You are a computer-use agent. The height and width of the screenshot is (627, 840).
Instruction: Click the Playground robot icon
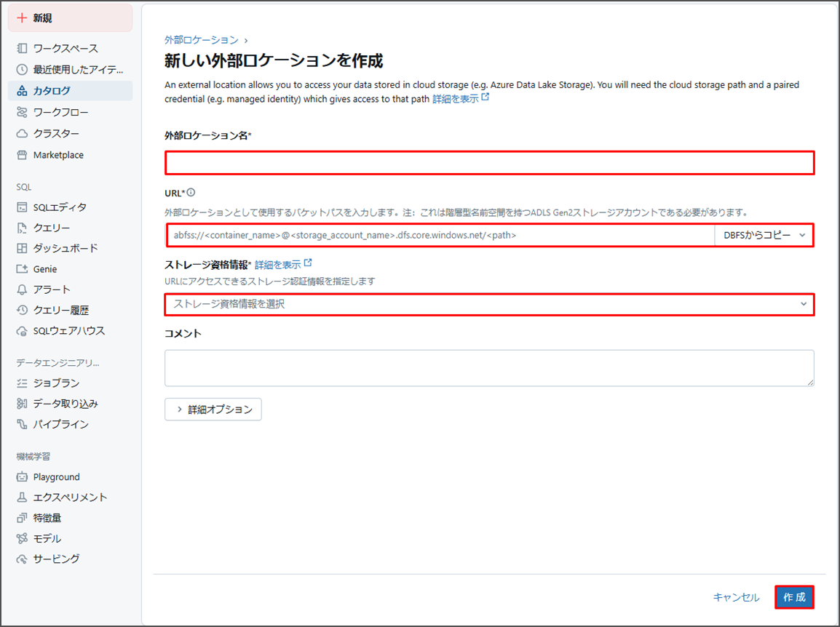(22, 476)
